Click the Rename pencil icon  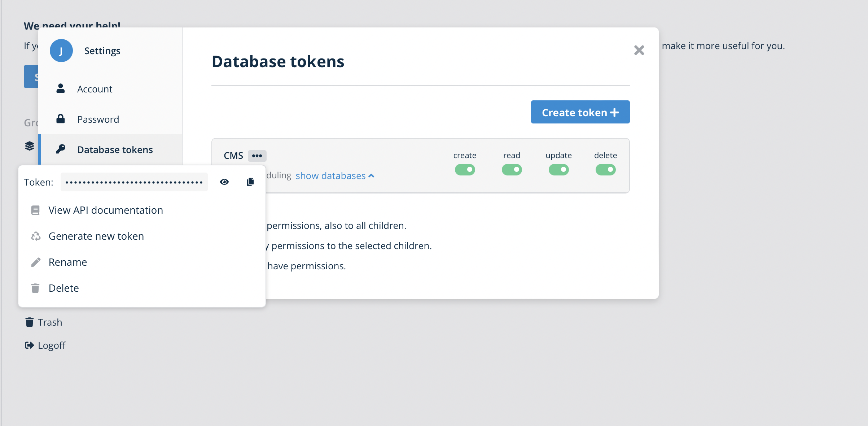[35, 262]
